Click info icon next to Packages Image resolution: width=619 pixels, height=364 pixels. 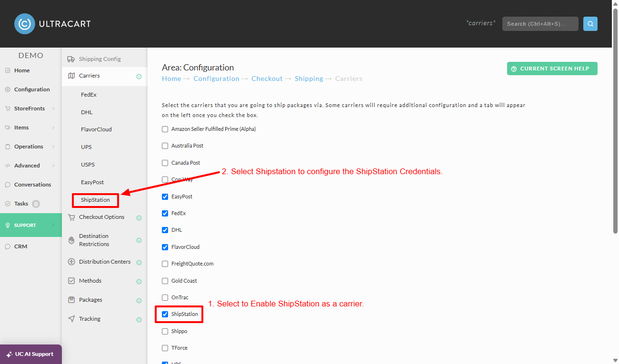point(139,301)
